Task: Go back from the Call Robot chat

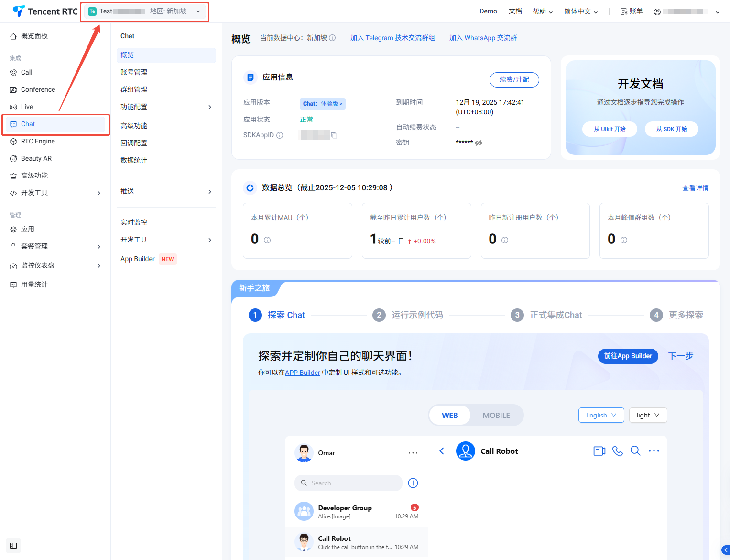Action: (x=442, y=451)
